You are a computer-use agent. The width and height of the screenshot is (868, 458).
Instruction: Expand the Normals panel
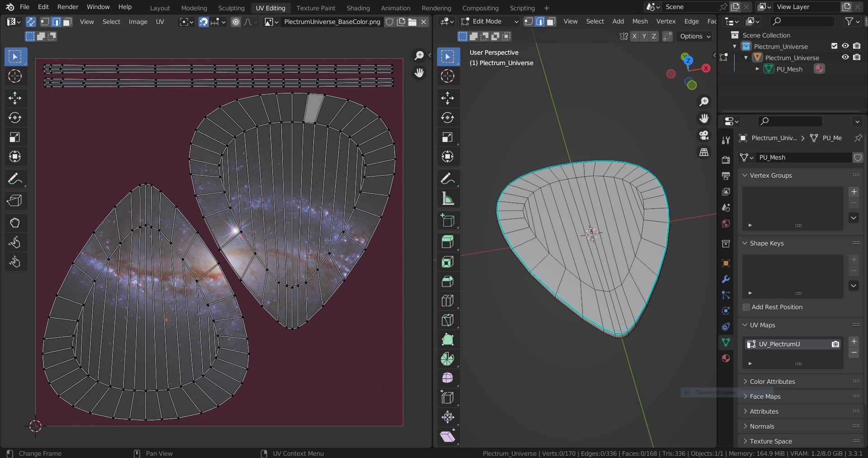coord(745,426)
